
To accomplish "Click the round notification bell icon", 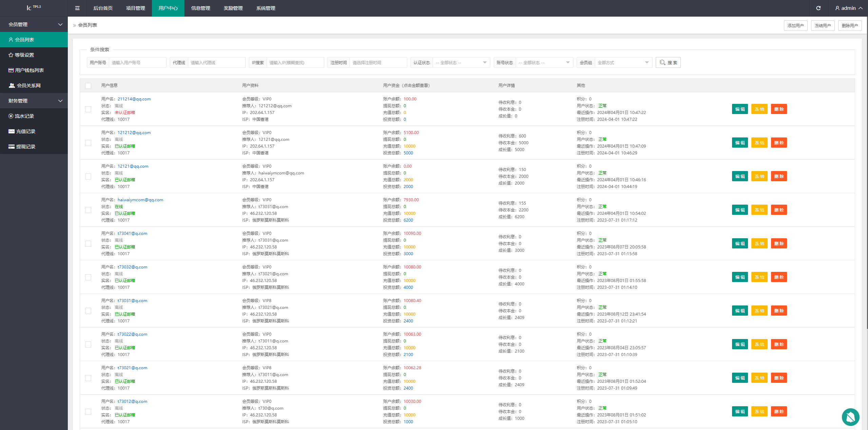I will [x=850, y=417].
